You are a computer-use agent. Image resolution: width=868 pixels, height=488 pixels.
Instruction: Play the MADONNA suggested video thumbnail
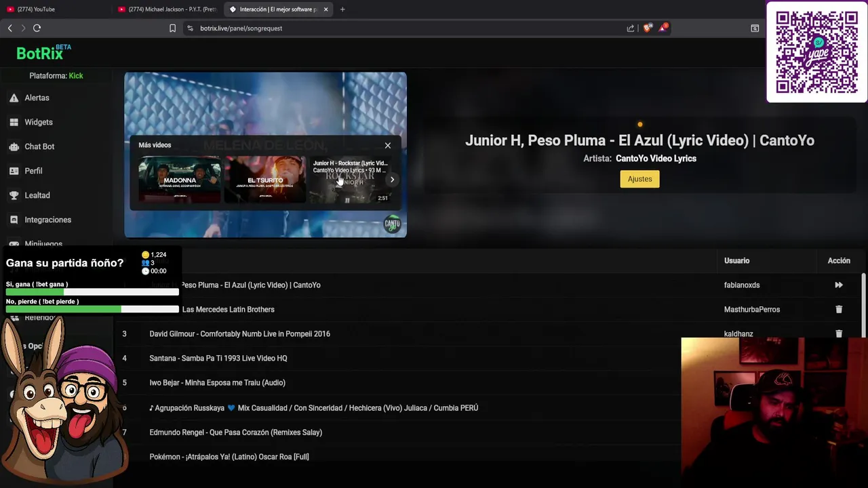180,180
